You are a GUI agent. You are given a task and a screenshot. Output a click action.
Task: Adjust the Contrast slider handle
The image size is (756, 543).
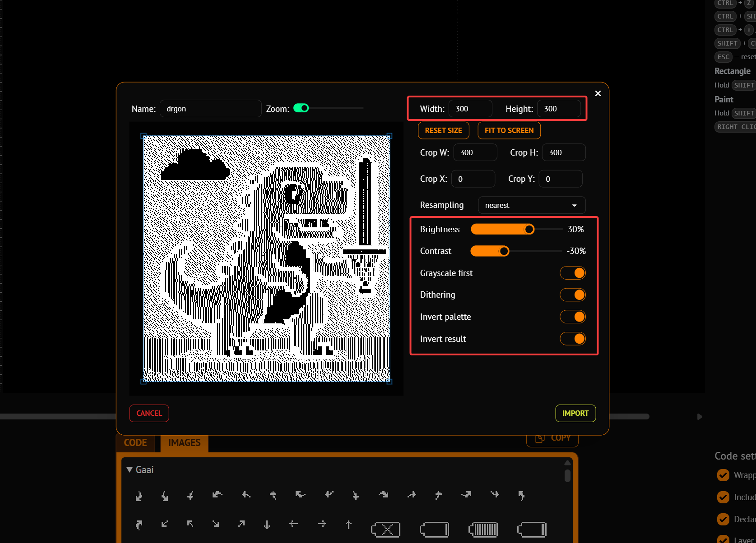click(x=504, y=251)
